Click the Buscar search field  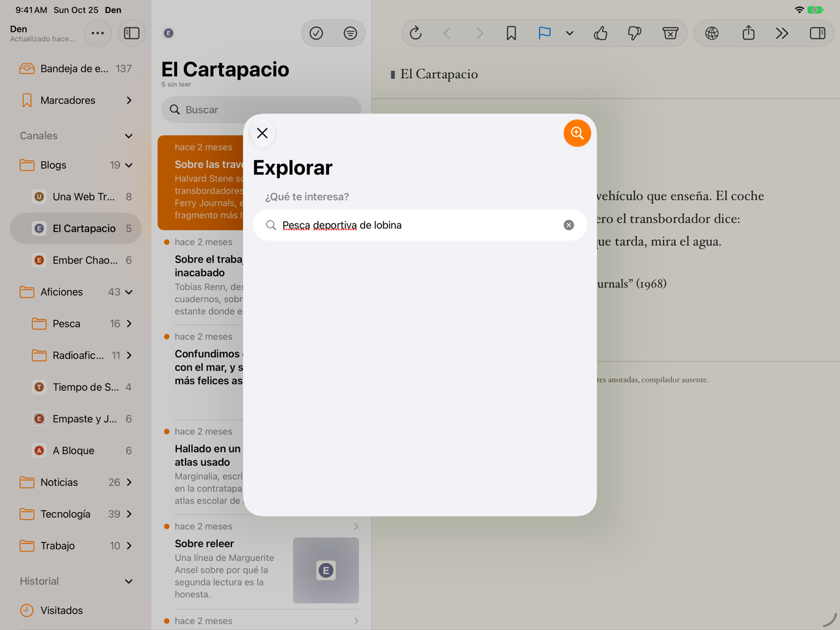pos(261,109)
